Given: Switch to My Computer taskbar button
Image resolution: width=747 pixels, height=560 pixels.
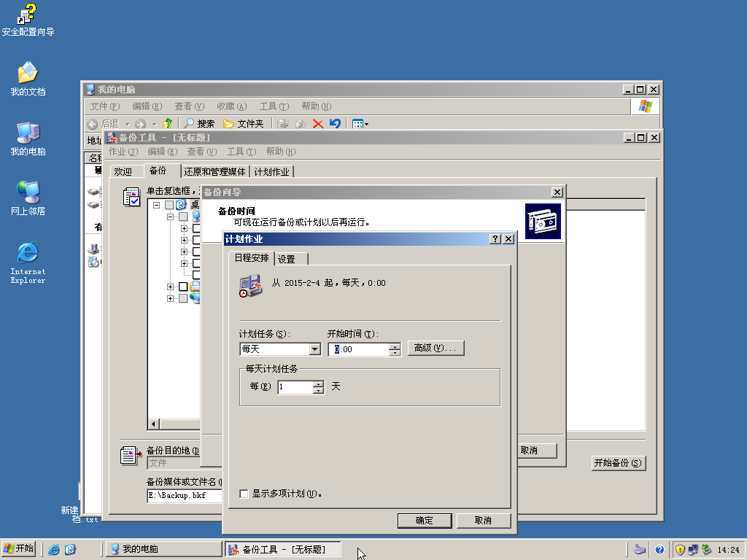Looking at the screenshot, I should tap(163, 549).
